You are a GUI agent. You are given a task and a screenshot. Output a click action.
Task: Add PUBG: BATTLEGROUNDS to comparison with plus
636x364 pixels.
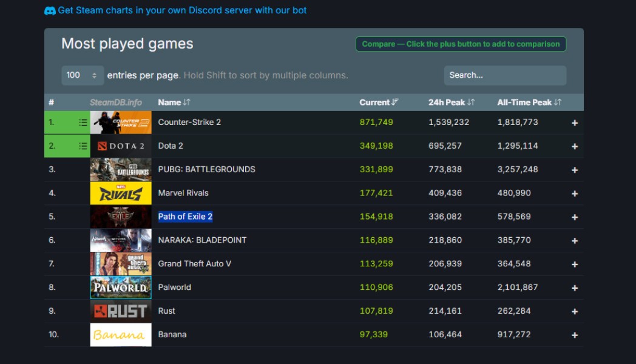tap(574, 170)
